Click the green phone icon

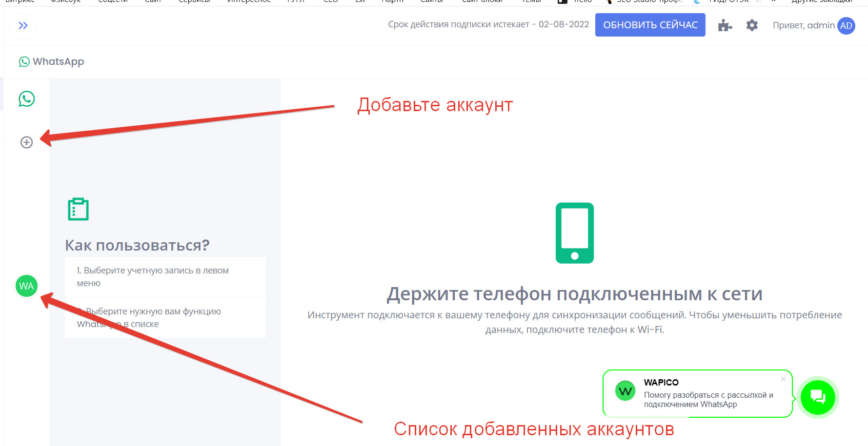pos(574,233)
